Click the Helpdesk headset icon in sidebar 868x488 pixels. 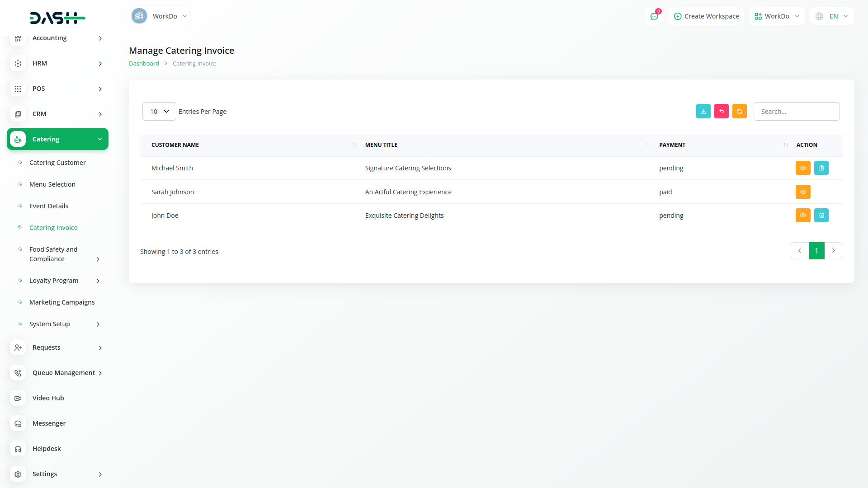pos(18,449)
